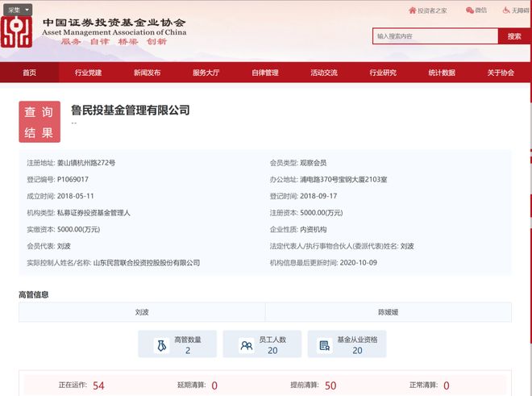The width and height of the screenshot is (532, 396).
Task: Click the 延期清算 count 0
Action: tap(214, 386)
